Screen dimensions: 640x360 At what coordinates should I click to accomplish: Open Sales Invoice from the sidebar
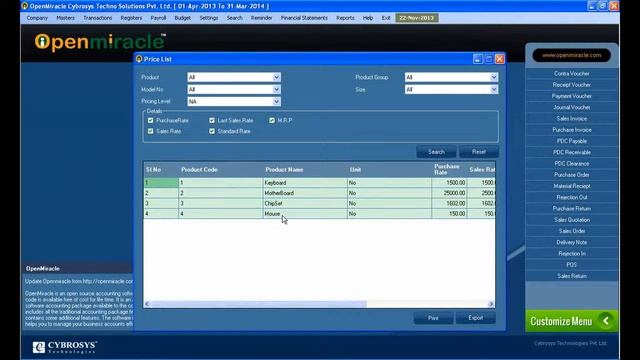571,118
